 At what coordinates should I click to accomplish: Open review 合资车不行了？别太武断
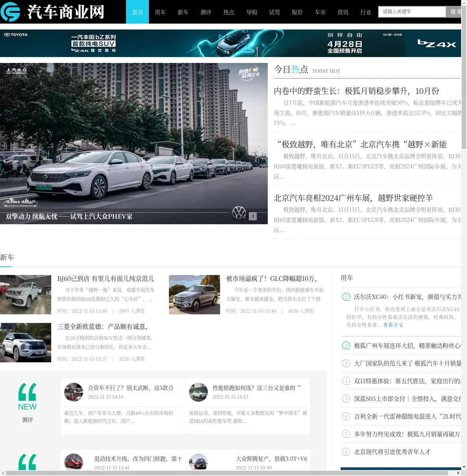click(131, 388)
